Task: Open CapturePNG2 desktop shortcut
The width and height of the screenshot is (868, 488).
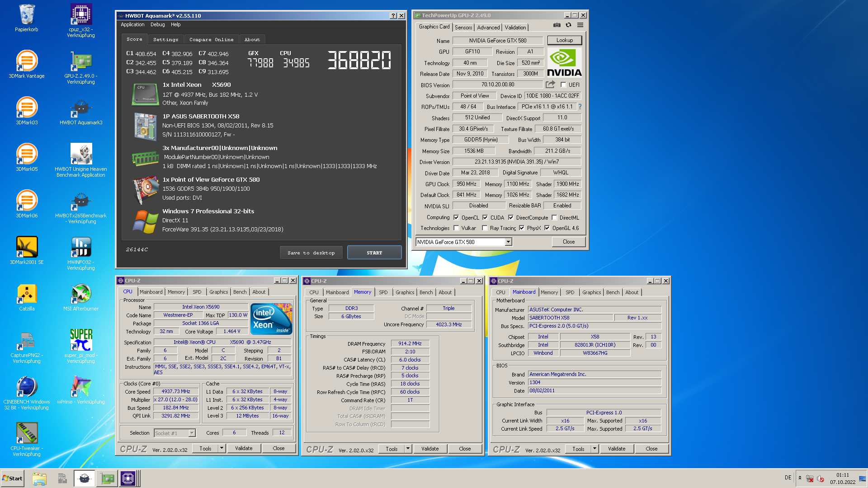Action: (x=27, y=347)
